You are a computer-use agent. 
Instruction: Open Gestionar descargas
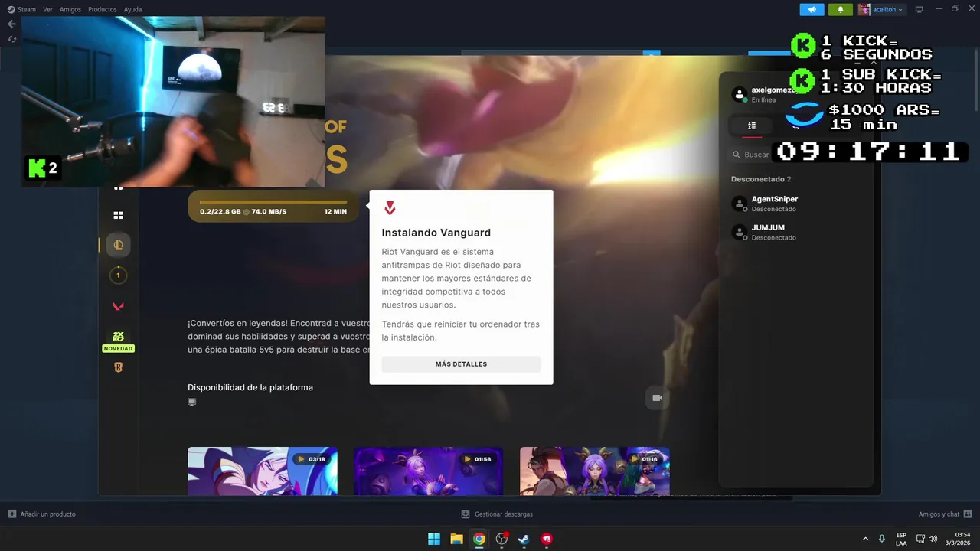tap(497, 514)
